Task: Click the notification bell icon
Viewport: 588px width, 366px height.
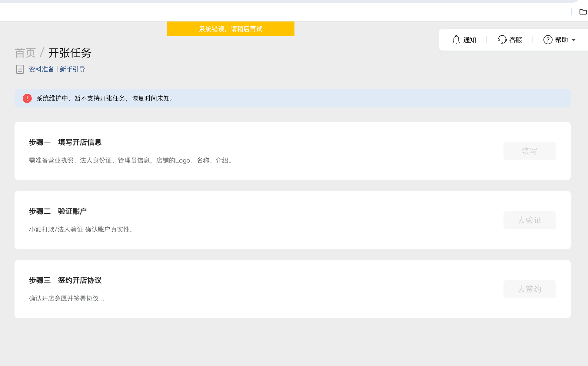Action: 456,40
